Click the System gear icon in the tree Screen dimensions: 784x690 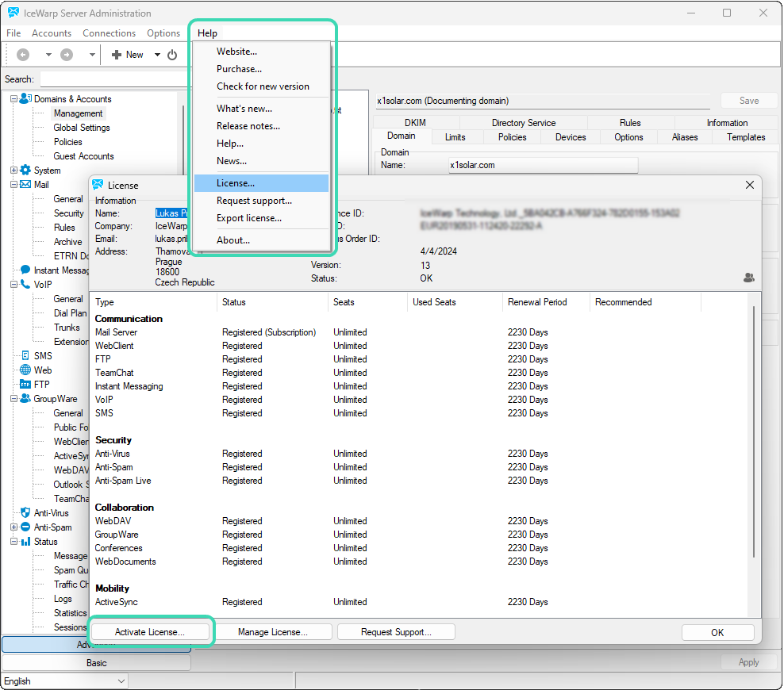[x=25, y=170]
